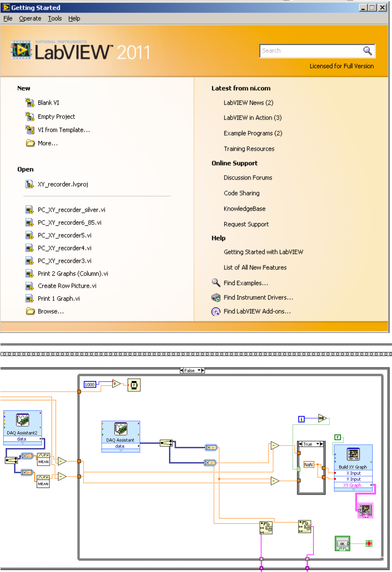Image resolution: width=392 pixels, height=572 pixels.
Task: Open List of All New Features
Action: coord(255,268)
